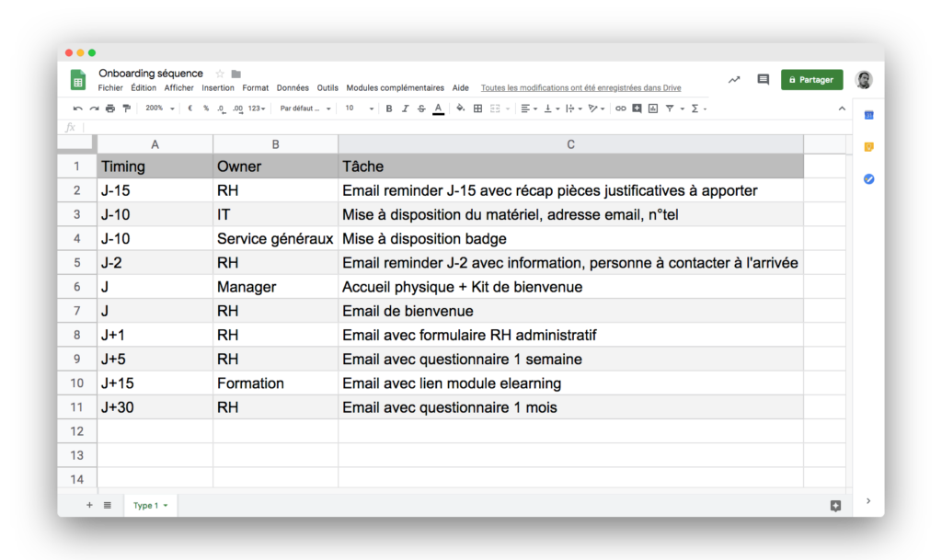This screenshot has height=560, width=942.
Task: Select the column B header
Action: coord(276,144)
